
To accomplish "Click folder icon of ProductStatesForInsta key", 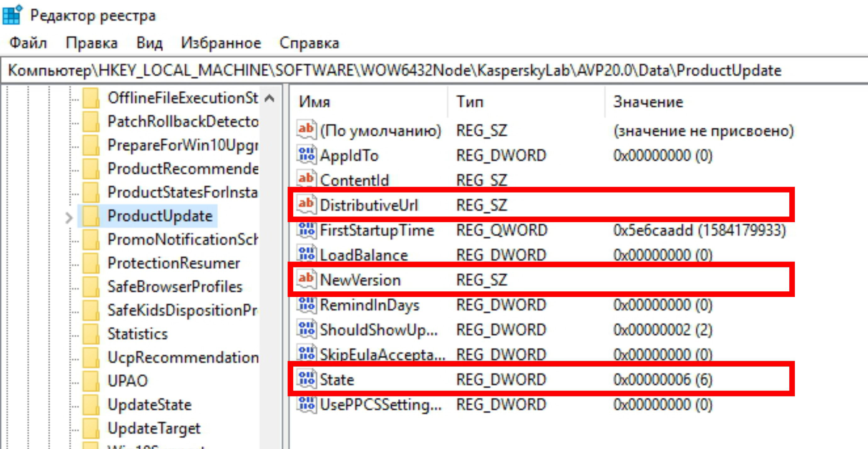I will (91, 193).
